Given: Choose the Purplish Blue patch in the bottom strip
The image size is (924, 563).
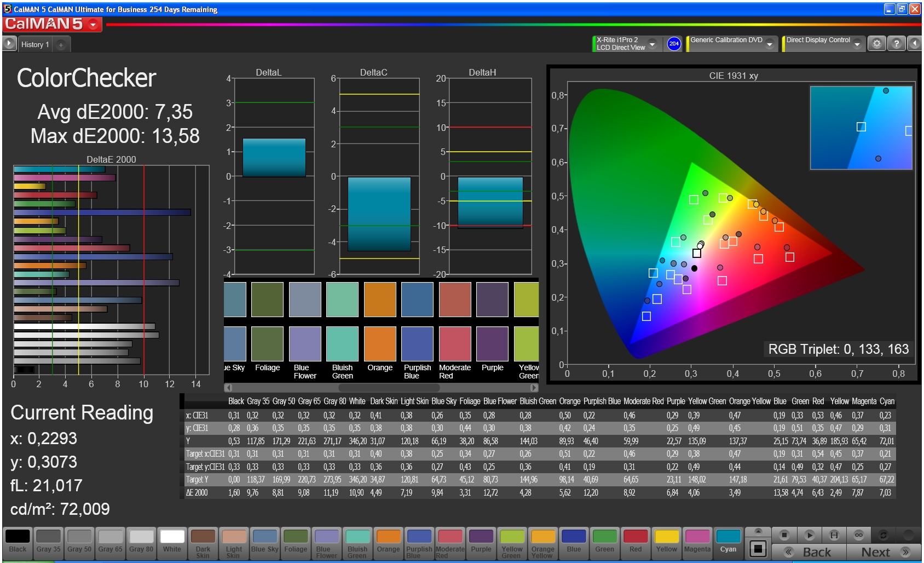Looking at the screenshot, I should (419, 543).
